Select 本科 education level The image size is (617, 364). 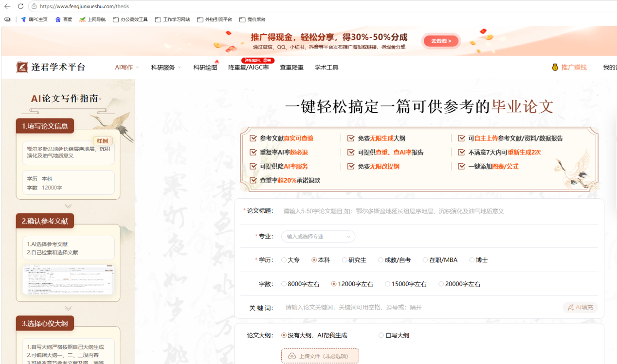(321, 260)
